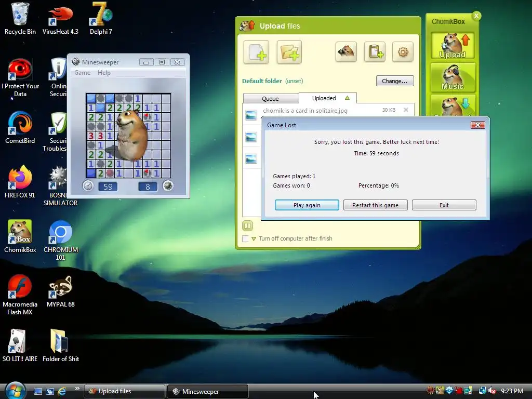This screenshot has width=532, height=399.
Task: Pause the upload queue
Action: 247,225
